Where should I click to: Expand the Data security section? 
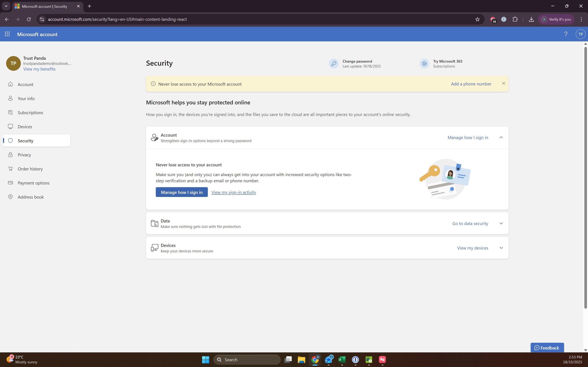(501, 223)
